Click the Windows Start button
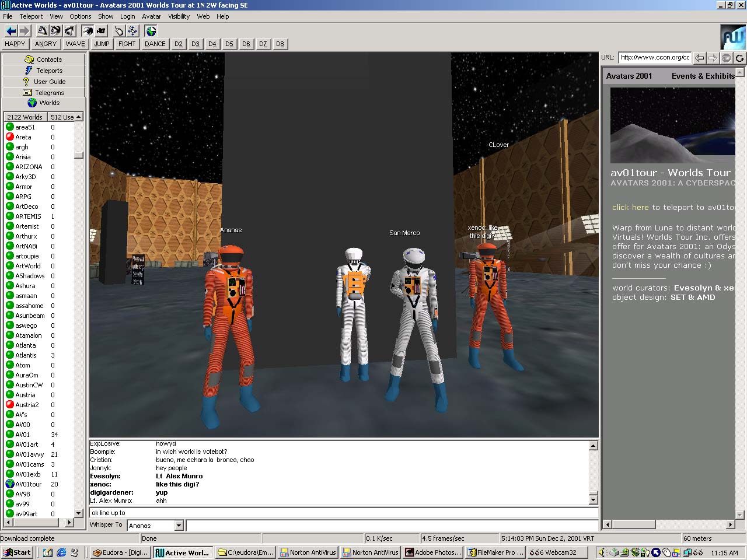This screenshot has height=560, width=747. click(17, 552)
